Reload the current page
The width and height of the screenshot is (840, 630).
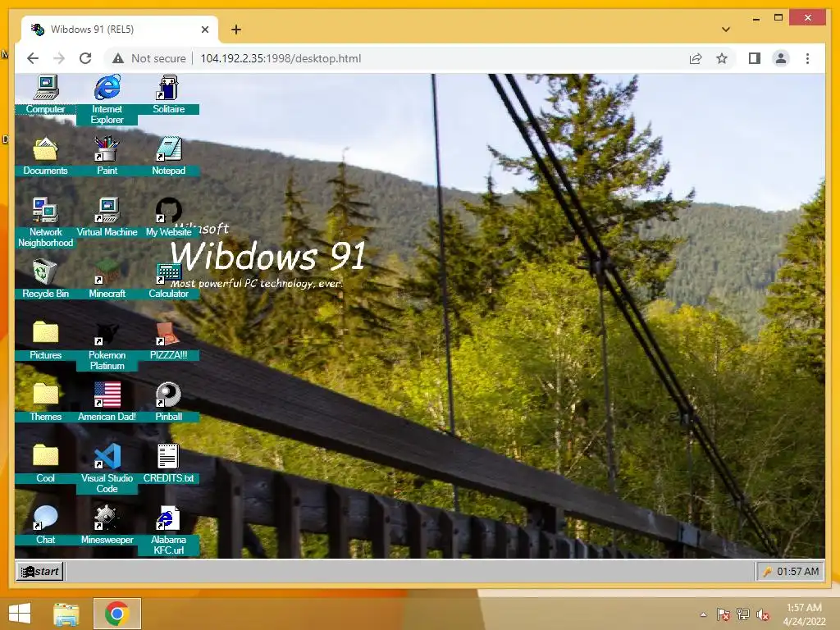85,58
